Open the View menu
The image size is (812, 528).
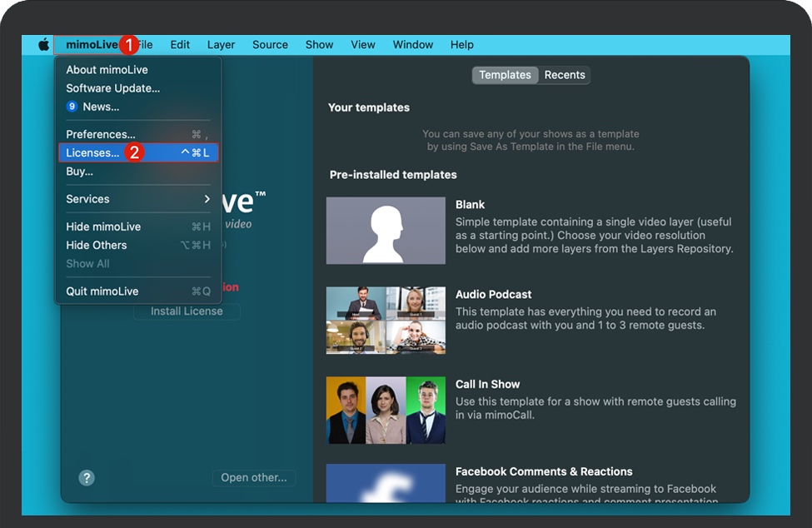point(362,45)
